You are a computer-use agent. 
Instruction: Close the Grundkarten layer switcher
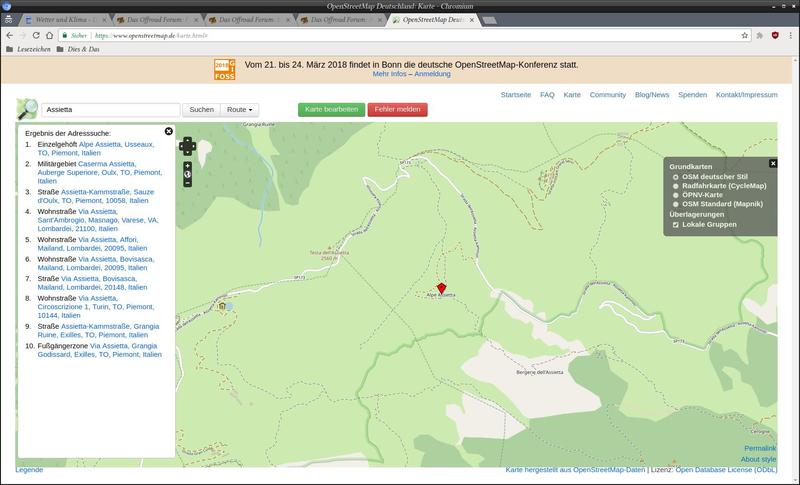click(773, 163)
